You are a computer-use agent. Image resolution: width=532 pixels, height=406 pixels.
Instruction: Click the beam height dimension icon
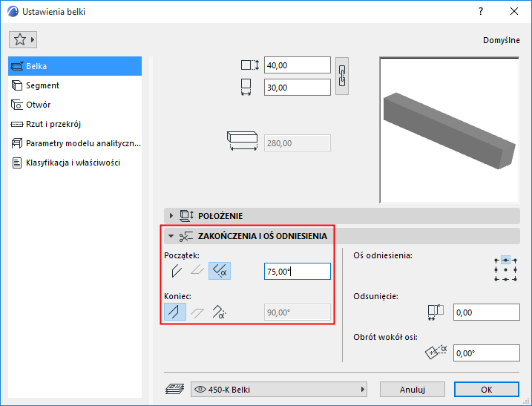[x=250, y=65]
